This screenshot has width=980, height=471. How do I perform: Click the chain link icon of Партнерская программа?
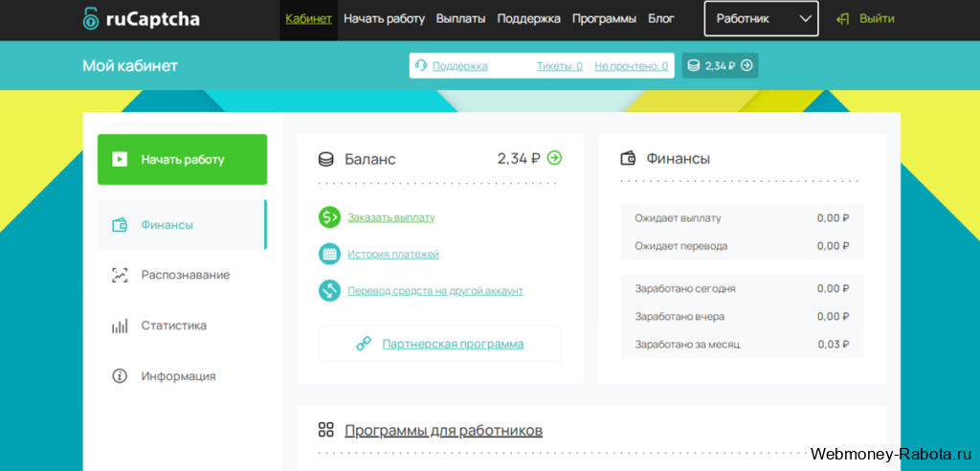[x=364, y=344]
